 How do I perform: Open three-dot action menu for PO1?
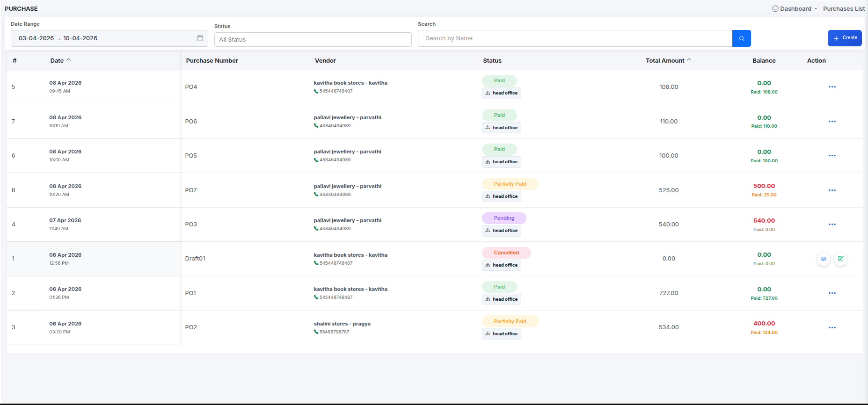pyautogui.click(x=832, y=293)
